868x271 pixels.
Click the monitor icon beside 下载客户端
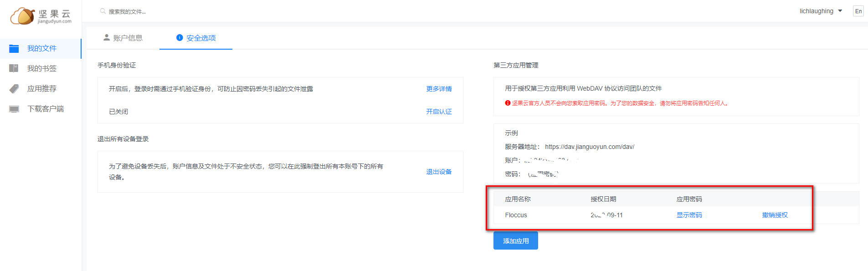pyautogui.click(x=14, y=109)
